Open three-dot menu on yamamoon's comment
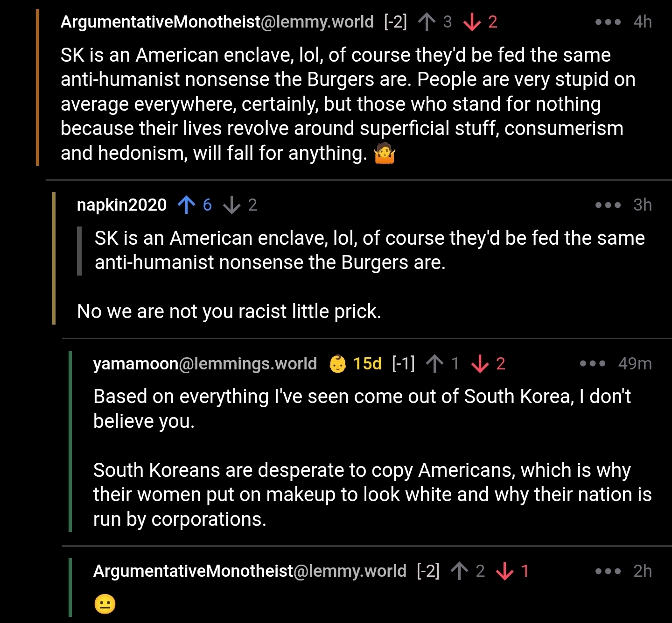The height and width of the screenshot is (623, 672). tap(592, 364)
